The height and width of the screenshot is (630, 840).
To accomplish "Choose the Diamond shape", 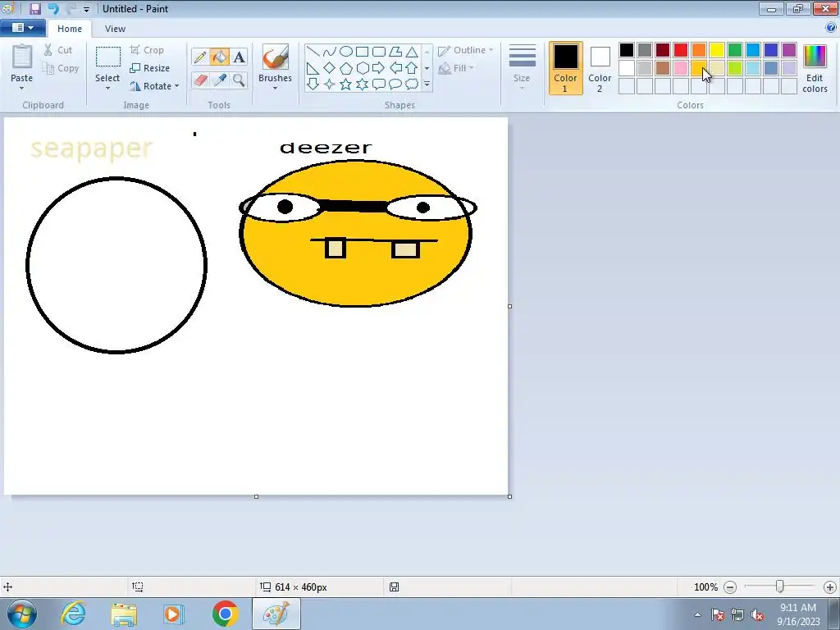I will click(330, 68).
